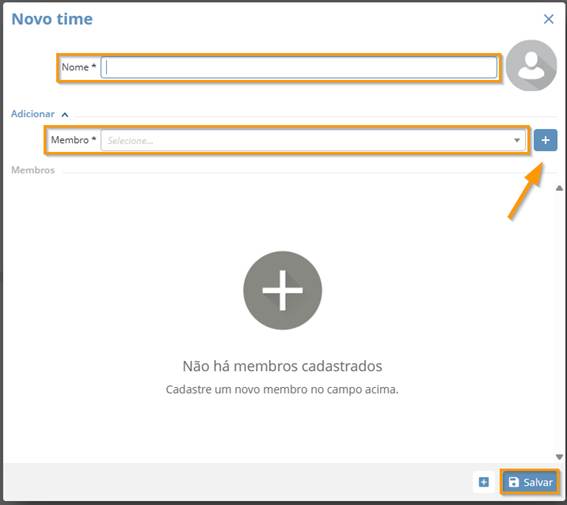Close the Novo time dialog

tap(549, 19)
